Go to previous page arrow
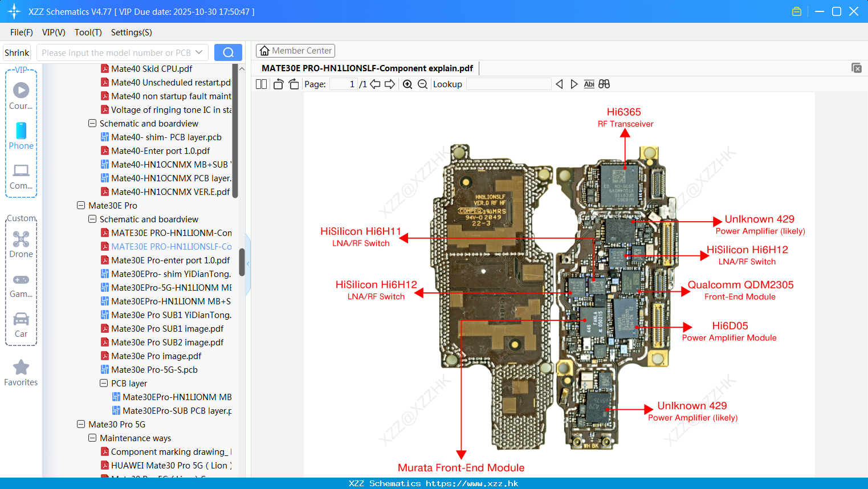 375,84
